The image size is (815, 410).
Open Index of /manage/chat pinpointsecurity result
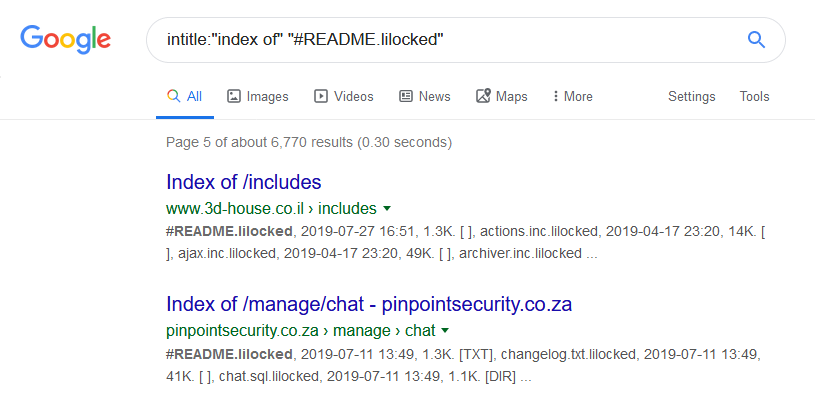pos(369,303)
